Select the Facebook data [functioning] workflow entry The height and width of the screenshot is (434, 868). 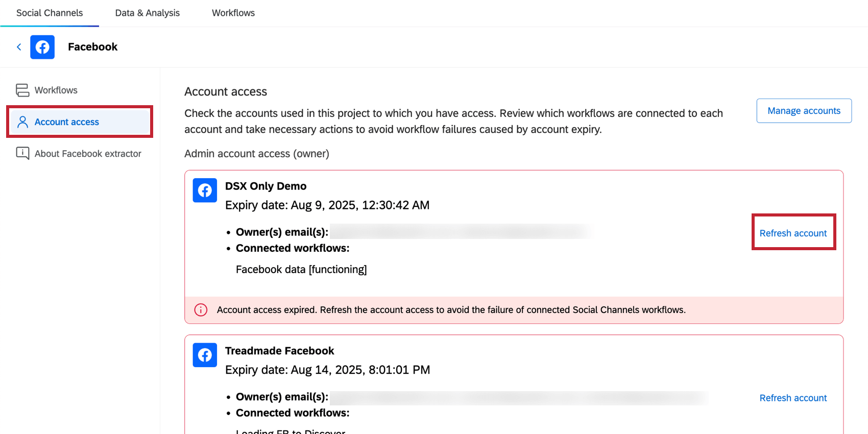click(x=301, y=270)
